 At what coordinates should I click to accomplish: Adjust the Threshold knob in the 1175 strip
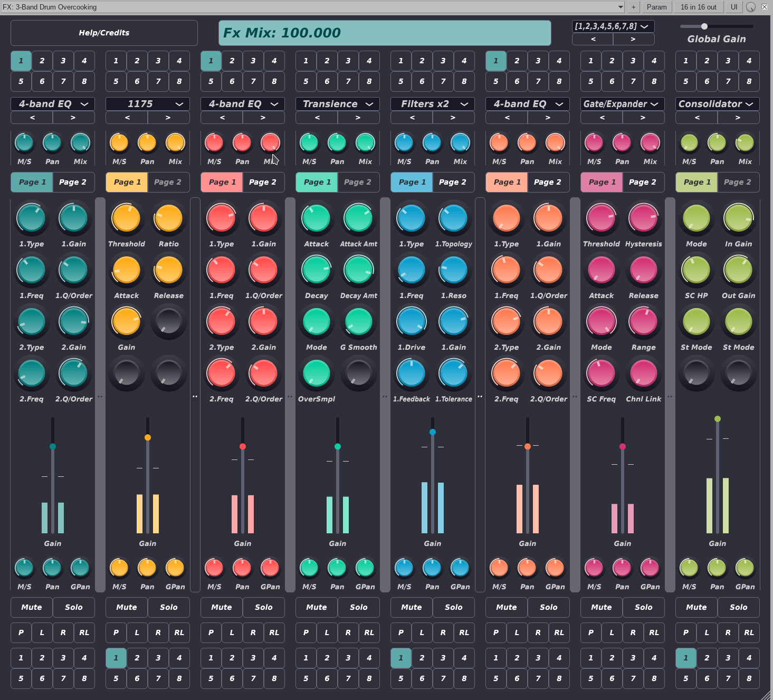(126, 218)
